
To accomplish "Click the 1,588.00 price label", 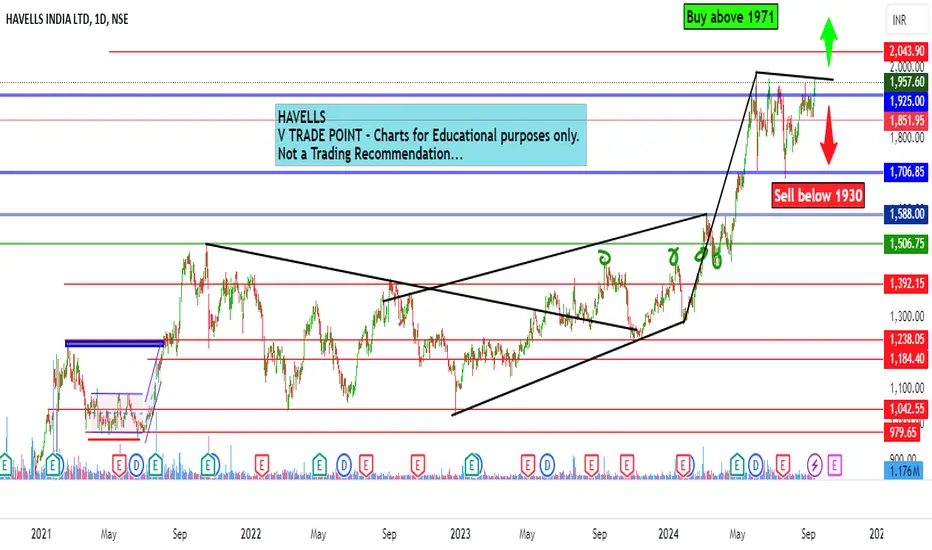I will [906, 213].
